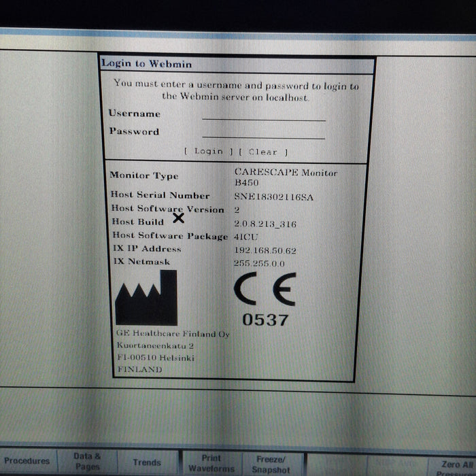The width and height of the screenshot is (476, 476).
Task: Click the FINLAND country line
Action: 139,369
